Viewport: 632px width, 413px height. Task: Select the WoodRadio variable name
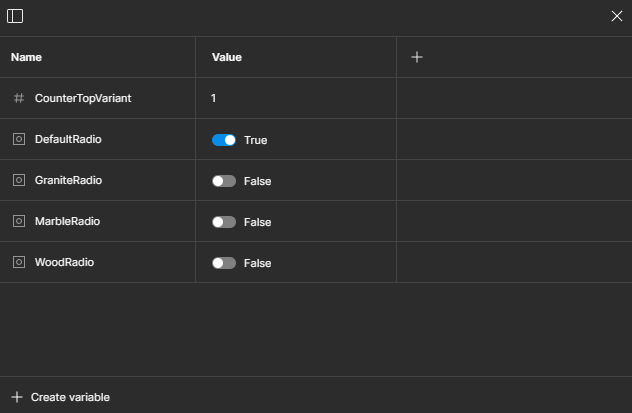(64, 262)
